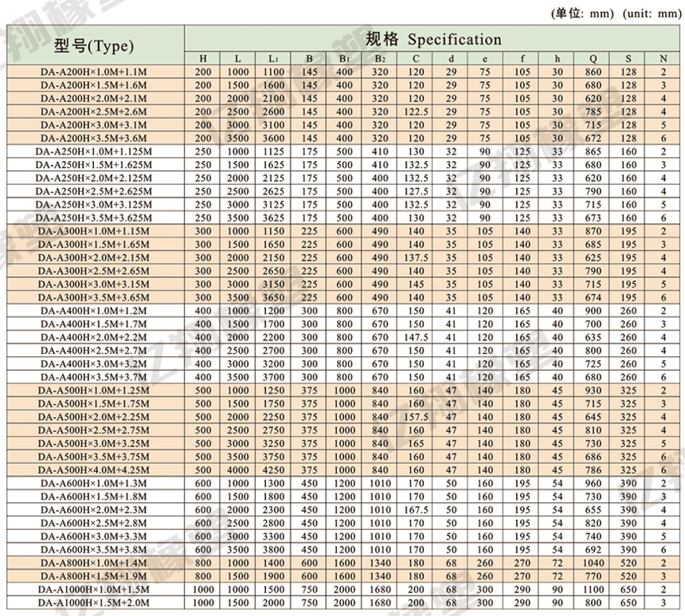Click the 型号(Type) header cell
The image size is (685, 616).
93,45
